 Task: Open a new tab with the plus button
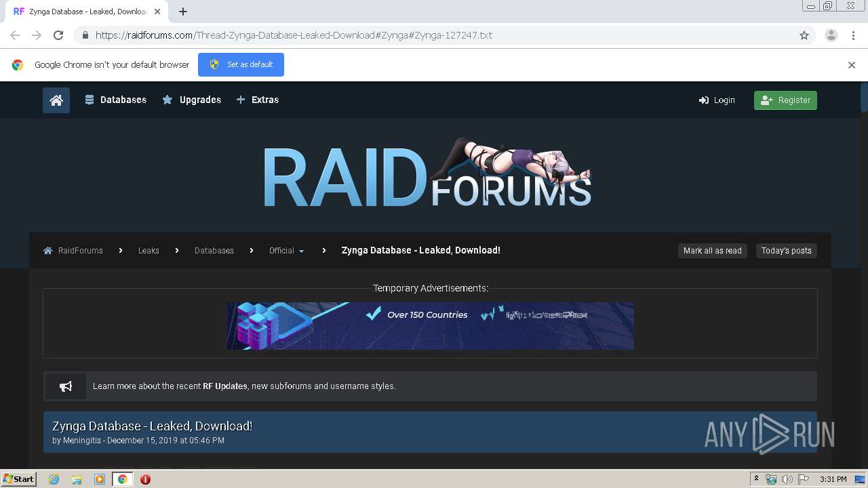pyautogui.click(x=183, y=12)
